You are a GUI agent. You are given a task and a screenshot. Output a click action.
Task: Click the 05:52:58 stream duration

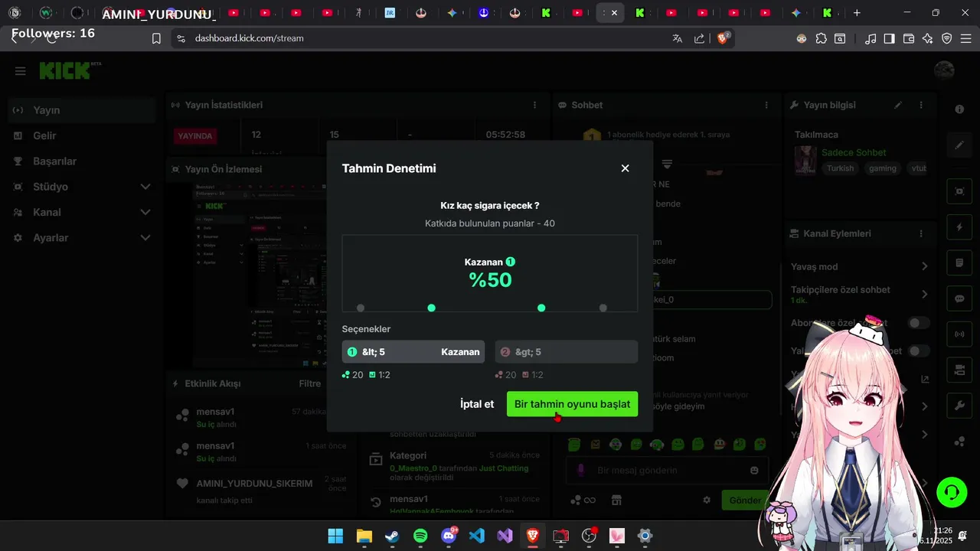pos(505,135)
